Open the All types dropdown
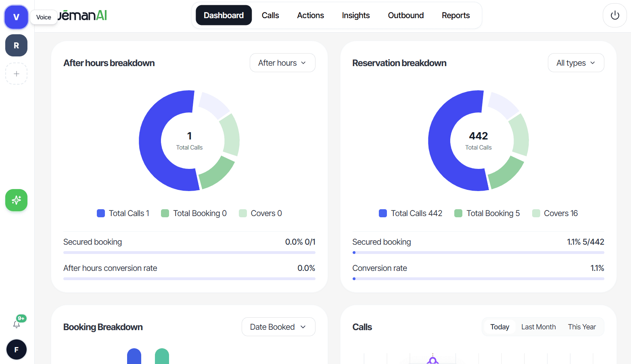Screen dimensions: 631x364 (576, 63)
